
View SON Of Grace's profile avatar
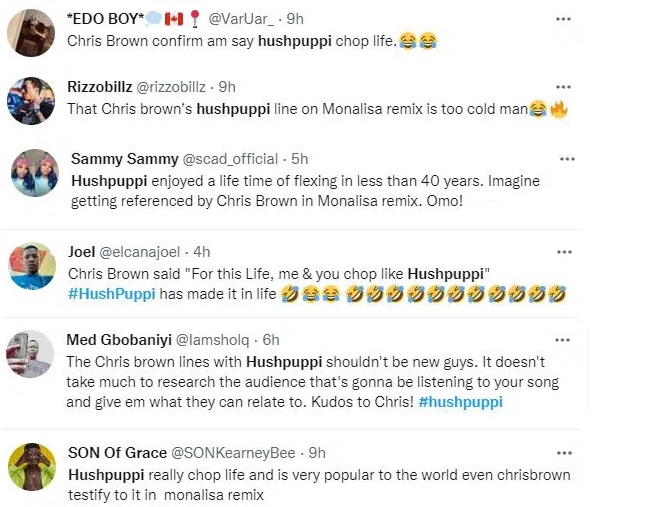(x=30, y=467)
